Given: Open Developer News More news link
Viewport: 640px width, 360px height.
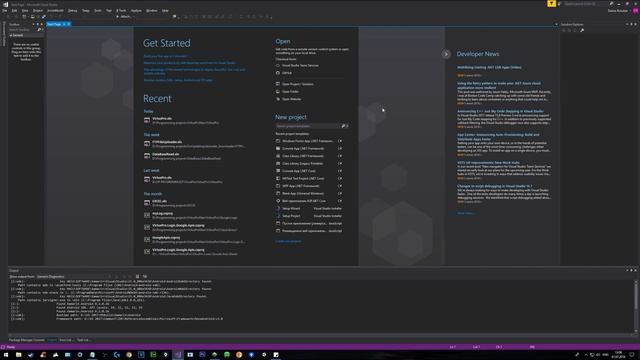Looking at the screenshot, I should coord(465,213).
